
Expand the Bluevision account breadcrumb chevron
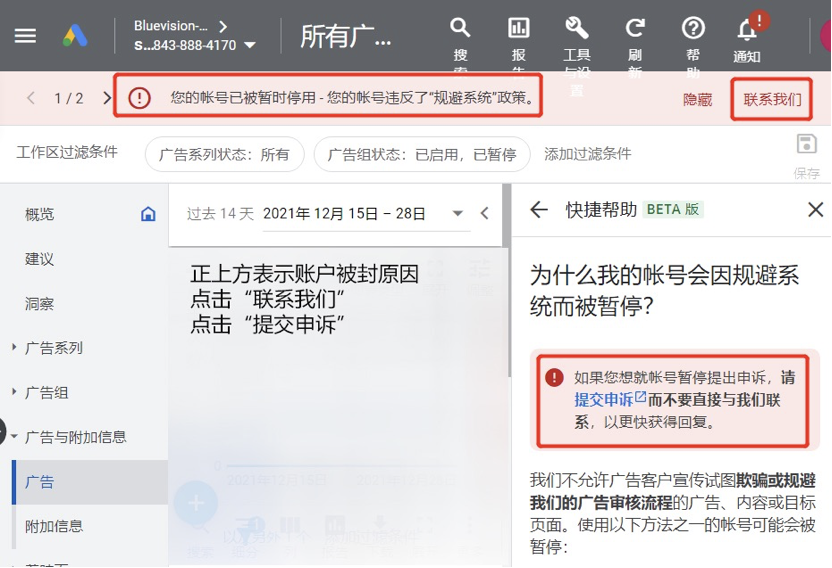223,26
